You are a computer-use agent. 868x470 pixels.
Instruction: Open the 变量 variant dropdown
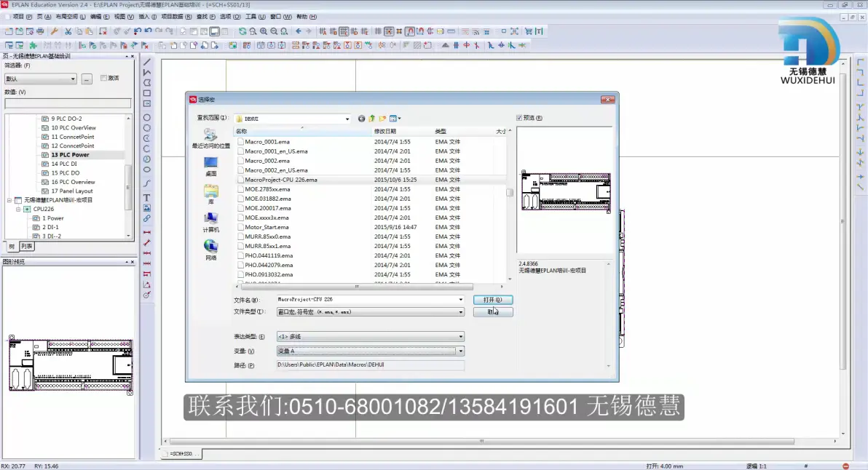click(x=460, y=351)
